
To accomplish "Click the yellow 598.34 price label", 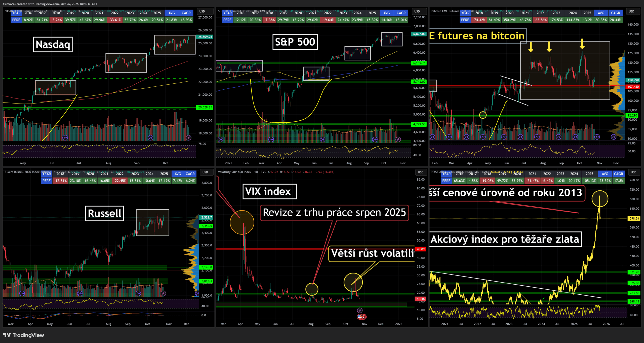I will click(x=634, y=218).
